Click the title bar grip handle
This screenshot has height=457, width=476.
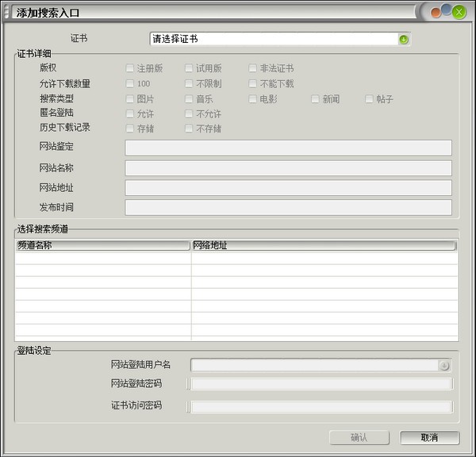pos(6,13)
